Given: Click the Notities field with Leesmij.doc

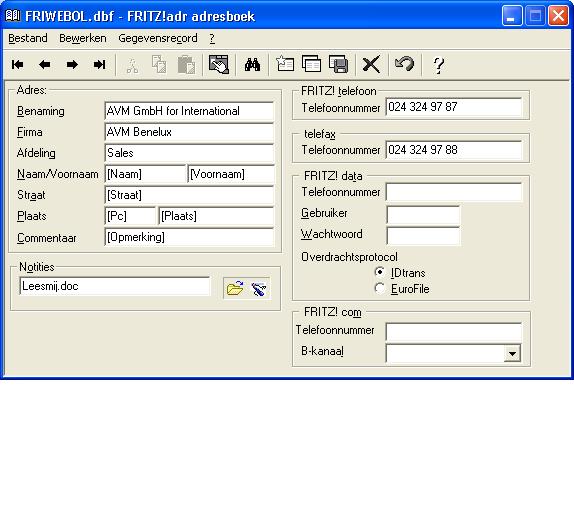Looking at the screenshot, I should coord(115,286).
